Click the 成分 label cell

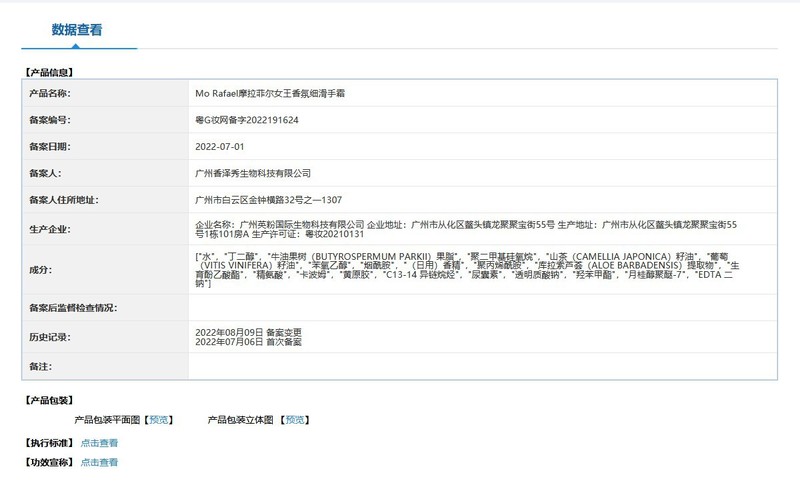click(105, 270)
